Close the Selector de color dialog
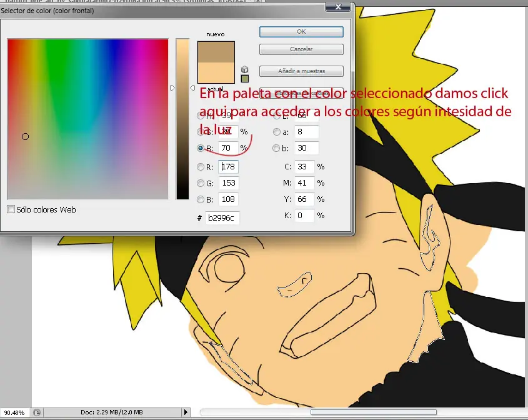The width and height of the screenshot is (528, 420). tap(338, 7)
